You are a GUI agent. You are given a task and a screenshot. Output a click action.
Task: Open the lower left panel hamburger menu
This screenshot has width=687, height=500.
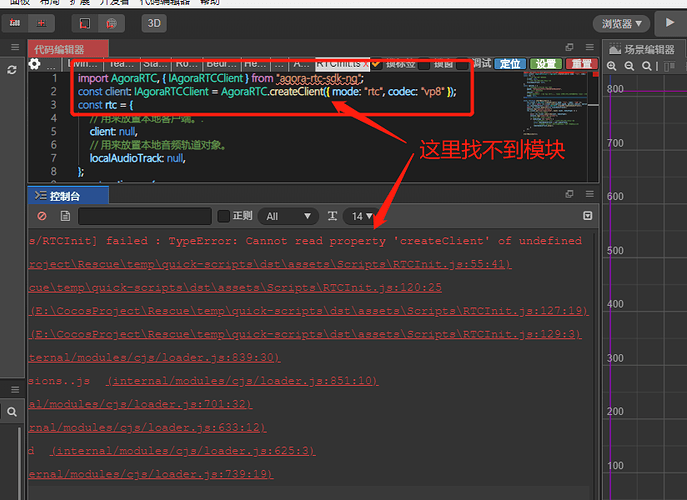[15, 390]
